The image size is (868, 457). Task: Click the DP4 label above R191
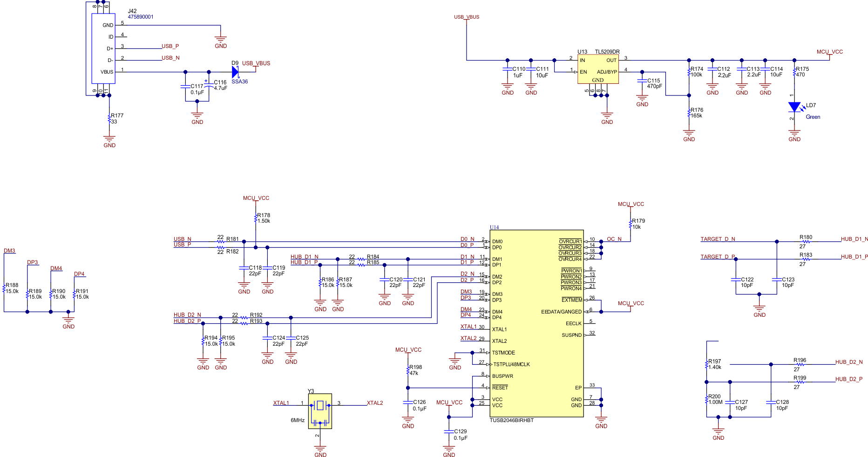(80, 274)
